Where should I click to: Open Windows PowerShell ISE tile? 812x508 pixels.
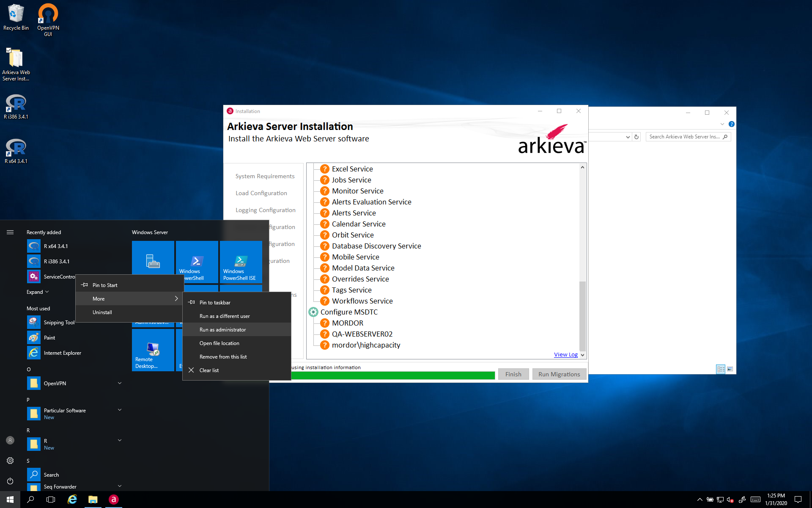point(241,262)
